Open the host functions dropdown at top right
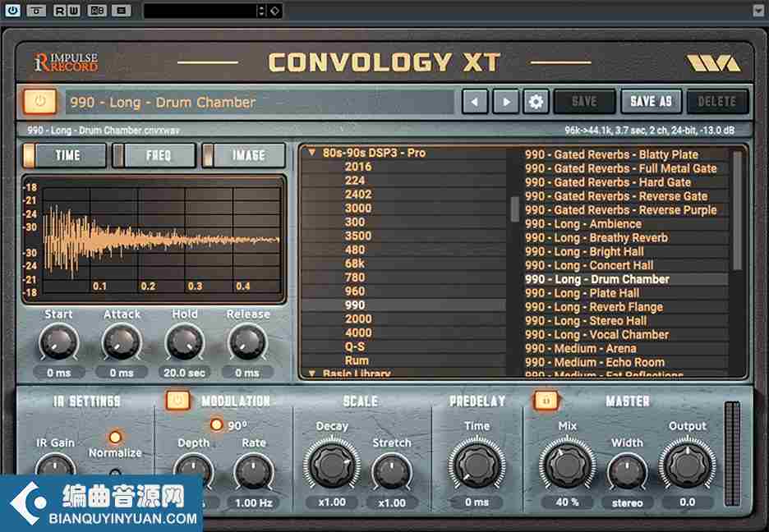769x532 pixels. point(758,11)
